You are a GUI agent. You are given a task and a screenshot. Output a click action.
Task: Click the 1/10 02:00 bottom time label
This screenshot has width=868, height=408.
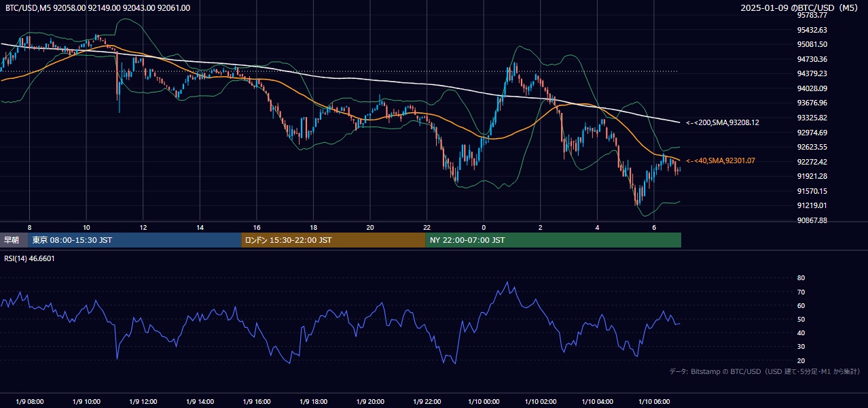541,402
